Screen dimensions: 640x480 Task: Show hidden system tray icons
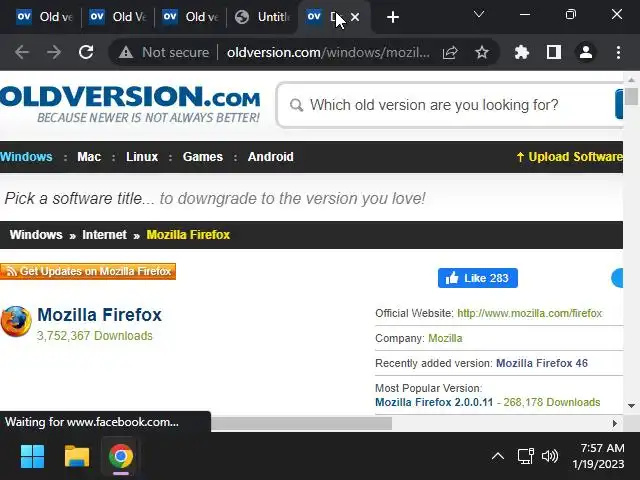498,456
